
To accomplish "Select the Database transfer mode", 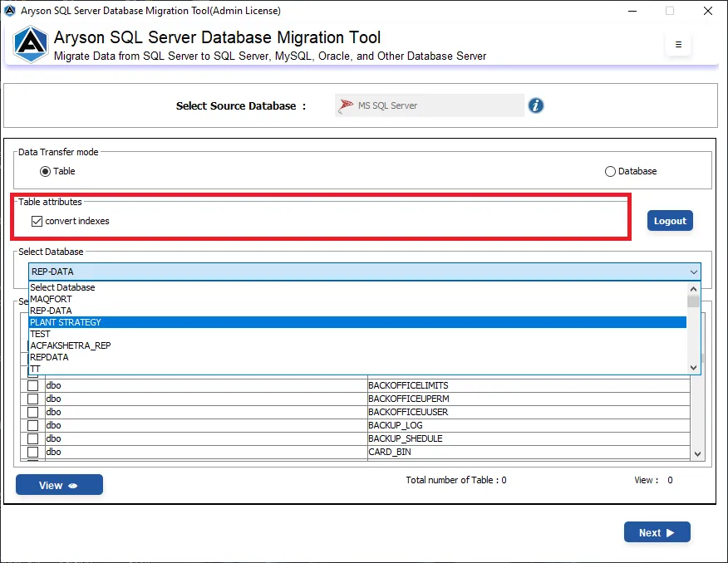I will coord(610,172).
